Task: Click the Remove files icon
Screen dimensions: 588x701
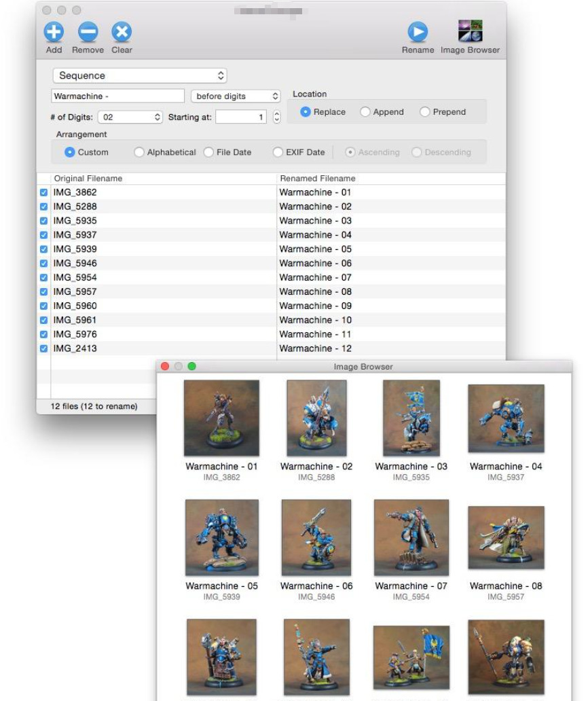Action: [88, 32]
